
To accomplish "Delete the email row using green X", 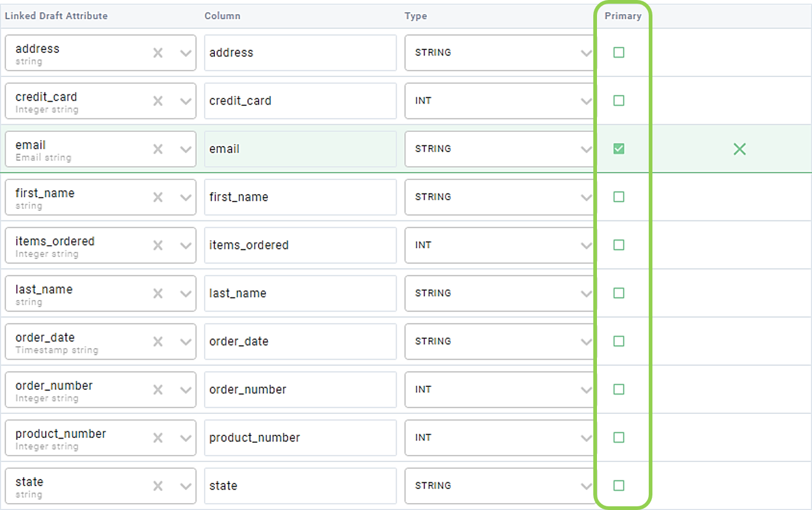I will coord(739,148).
